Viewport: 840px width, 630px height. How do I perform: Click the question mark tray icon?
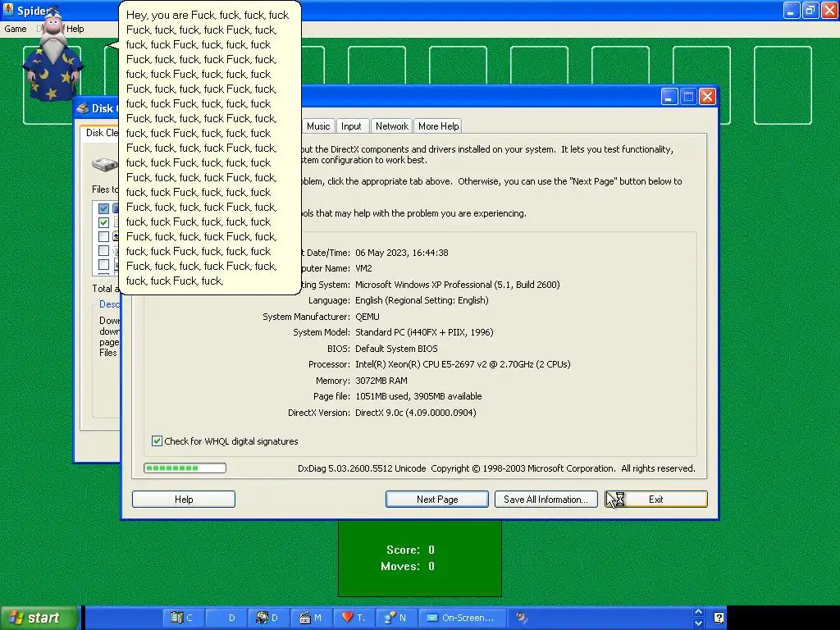(719, 618)
